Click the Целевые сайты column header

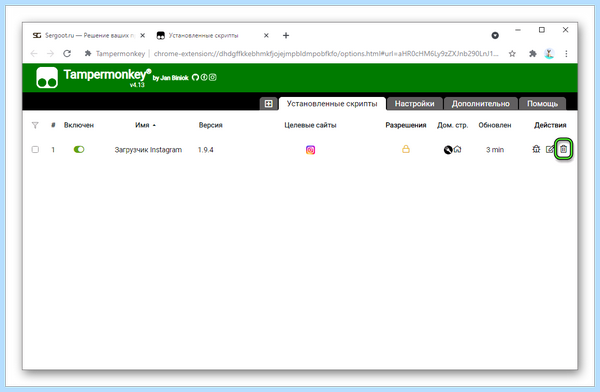tap(310, 125)
